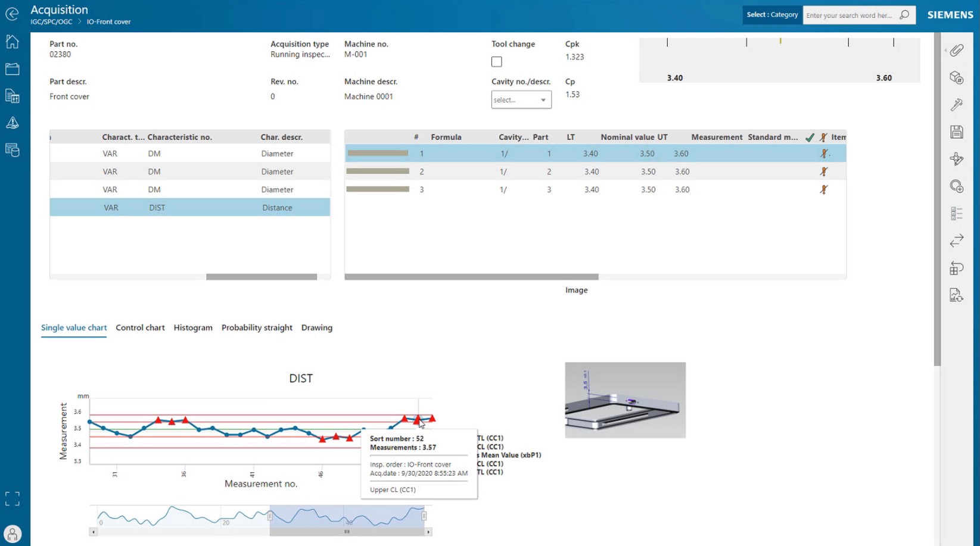Select the checklist icon in right toolbar

click(957, 213)
